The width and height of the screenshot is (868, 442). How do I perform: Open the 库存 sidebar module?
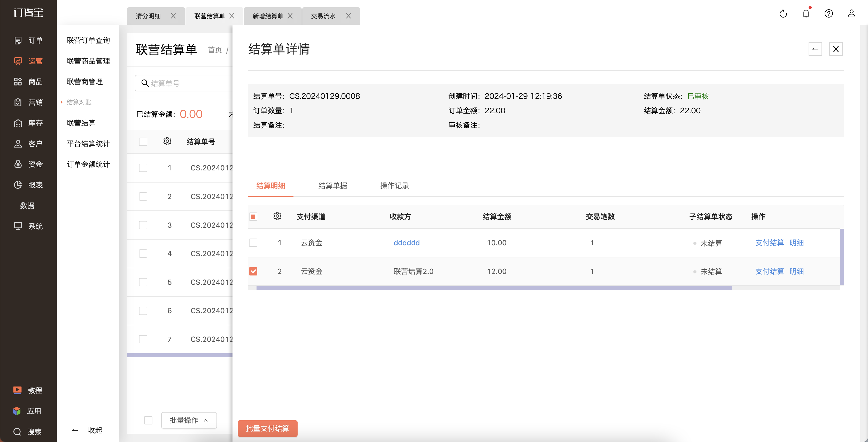pyautogui.click(x=28, y=123)
